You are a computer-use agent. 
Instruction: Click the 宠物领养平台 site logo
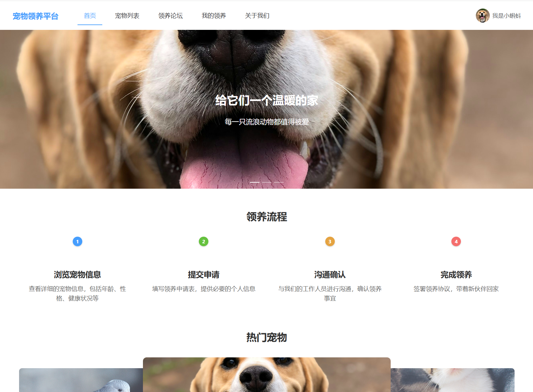[36, 16]
